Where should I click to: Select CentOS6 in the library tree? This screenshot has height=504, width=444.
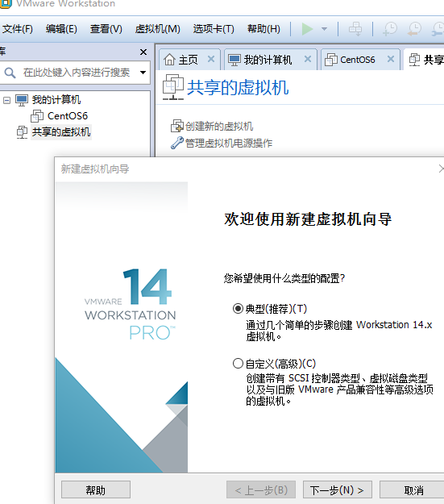pyautogui.click(x=68, y=115)
